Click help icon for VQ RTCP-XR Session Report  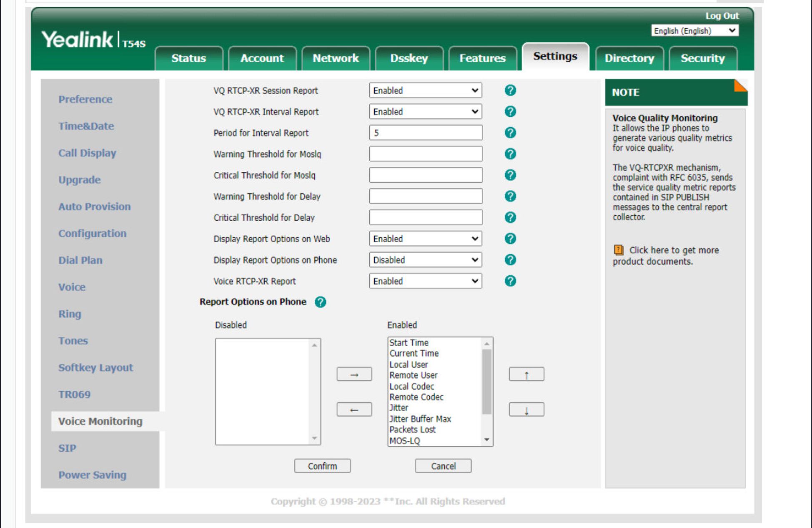[510, 91]
